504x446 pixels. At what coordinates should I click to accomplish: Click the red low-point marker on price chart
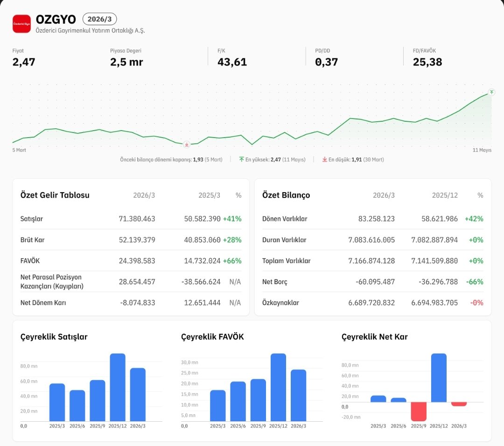[x=186, y=145]
